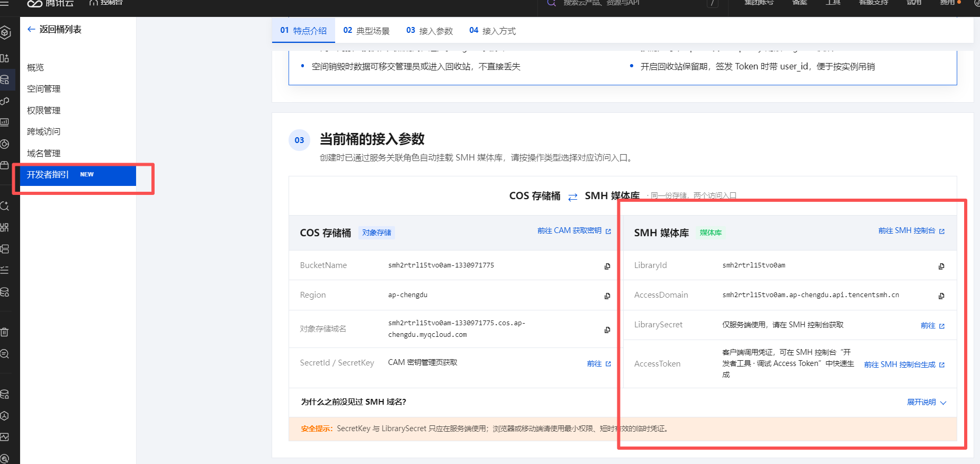980x464 pixels.
Task: Select the domain smh2rtrl15tvo0am-1330971775.cos.ap-chengdu.myqcloud.com
Action: [457, 329]
